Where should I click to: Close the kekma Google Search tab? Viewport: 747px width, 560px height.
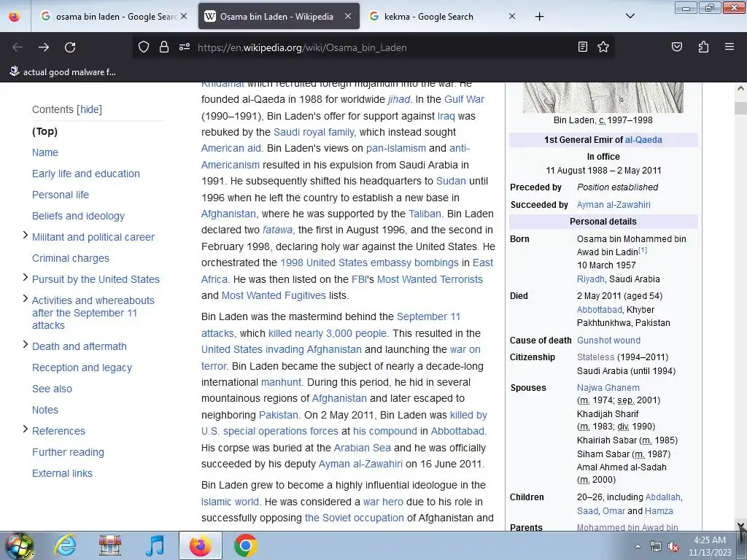(x=511, y=16)
